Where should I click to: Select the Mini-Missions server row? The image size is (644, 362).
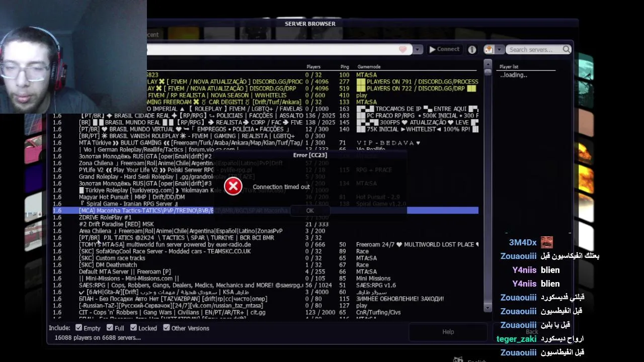[266, 278]
